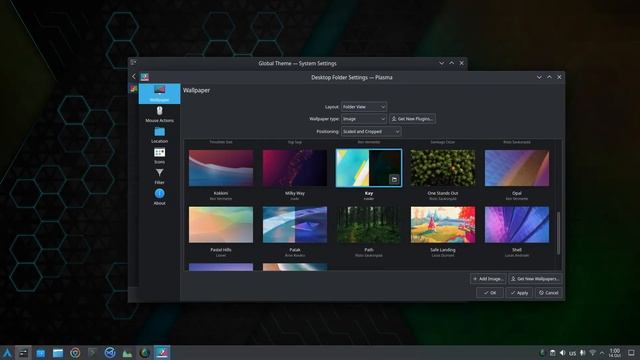Select the Kokkini wallpaper thumbnail

221,168
